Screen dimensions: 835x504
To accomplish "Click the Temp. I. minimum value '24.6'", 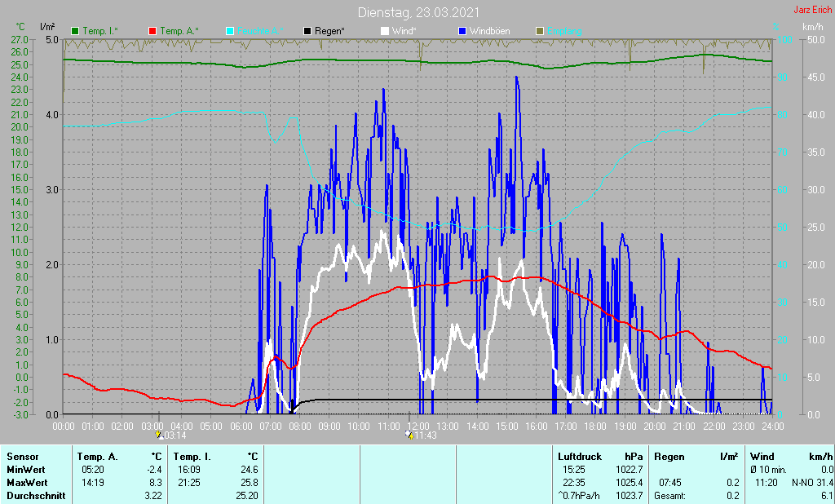I will pyautogui.click(x=250, y=470).
